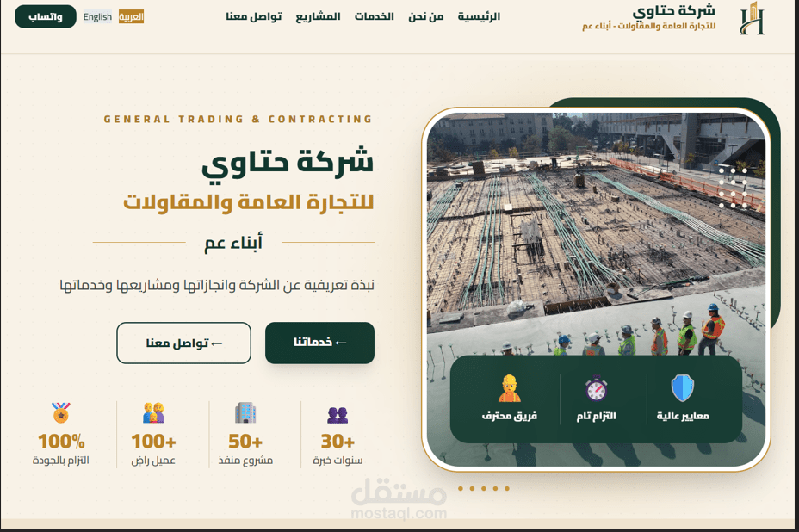
Task: Click the stopwatch icon above التزام تام
Action: (596, 388)
